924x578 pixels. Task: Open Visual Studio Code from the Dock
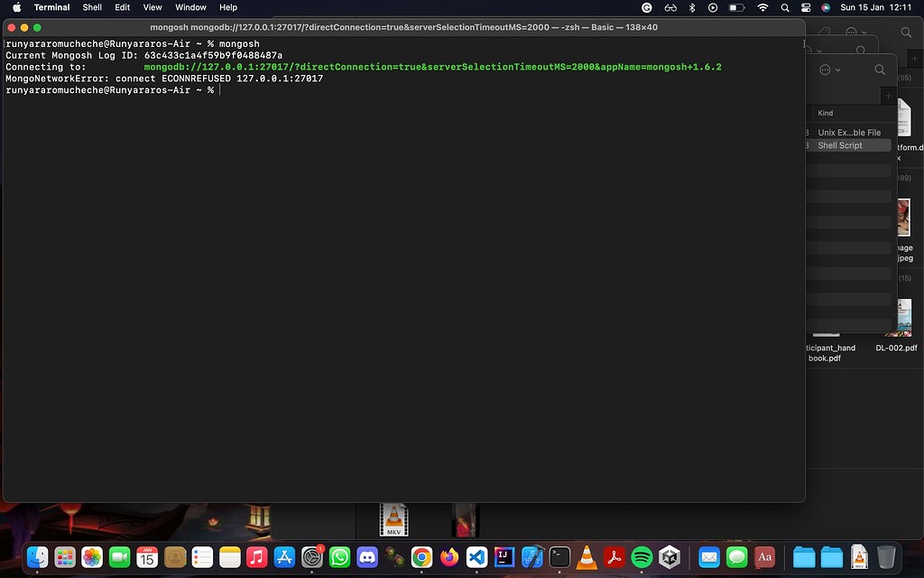click(x=476, y=557)
